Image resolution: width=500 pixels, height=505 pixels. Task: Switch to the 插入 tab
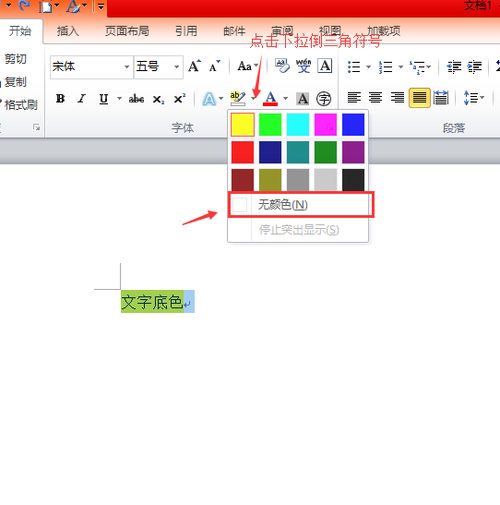click(x=68, y=31)
